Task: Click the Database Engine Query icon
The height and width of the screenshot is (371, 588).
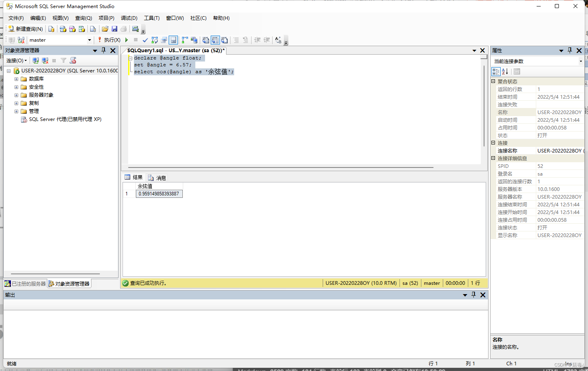Action: 51,29
